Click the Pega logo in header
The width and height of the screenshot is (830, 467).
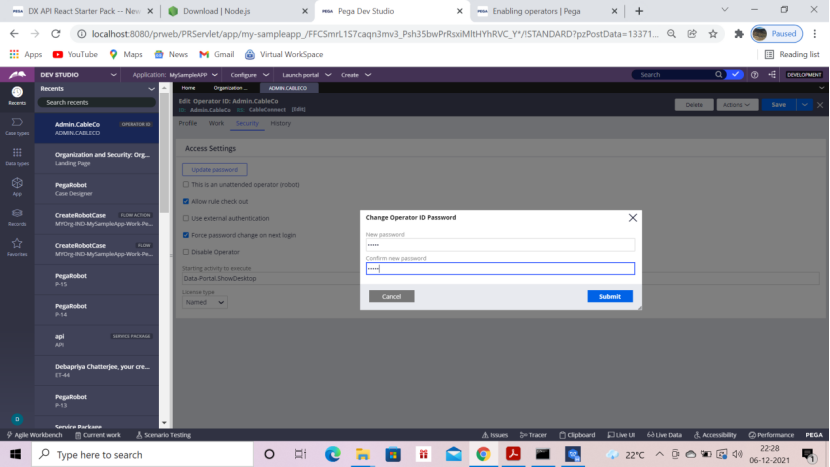pyautogui.click(x=17, y=75)
